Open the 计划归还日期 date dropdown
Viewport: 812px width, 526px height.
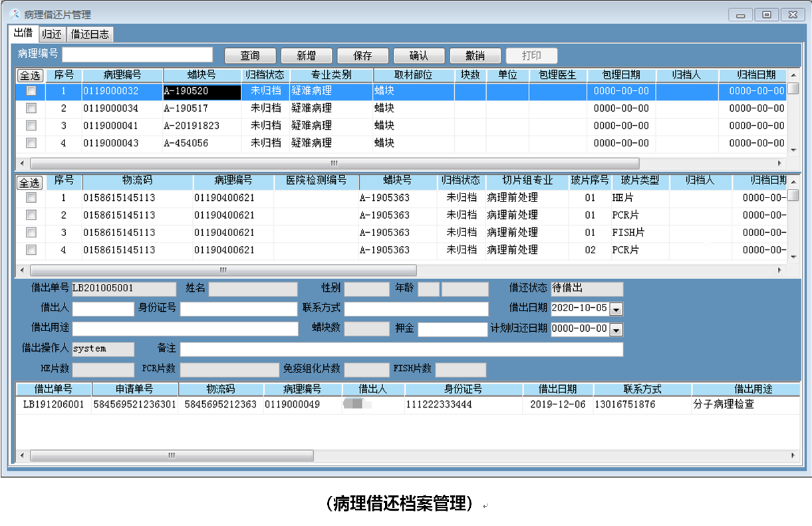point(617,329)
